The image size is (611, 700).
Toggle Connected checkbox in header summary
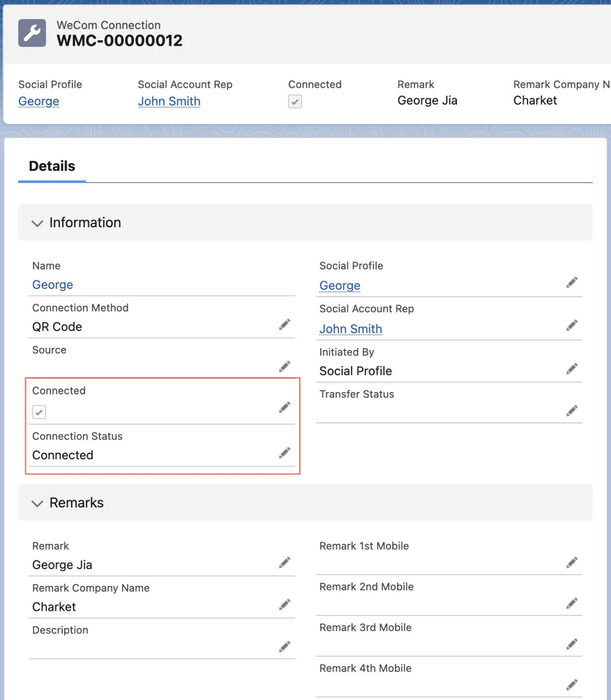295,101
